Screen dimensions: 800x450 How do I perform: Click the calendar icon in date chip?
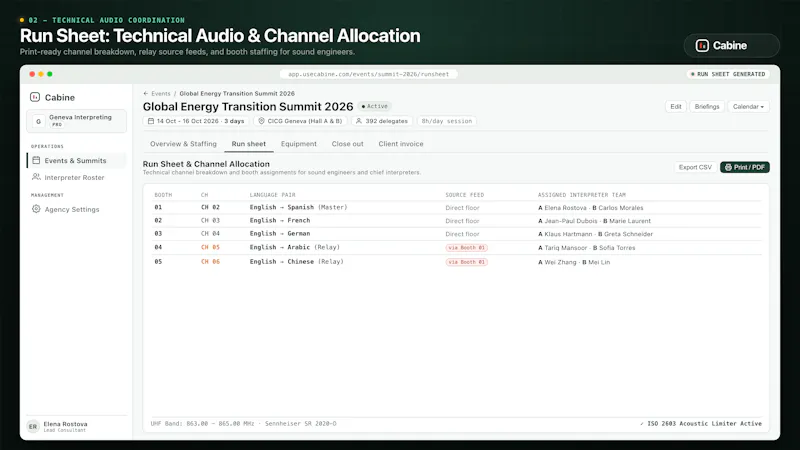point(151,121)
